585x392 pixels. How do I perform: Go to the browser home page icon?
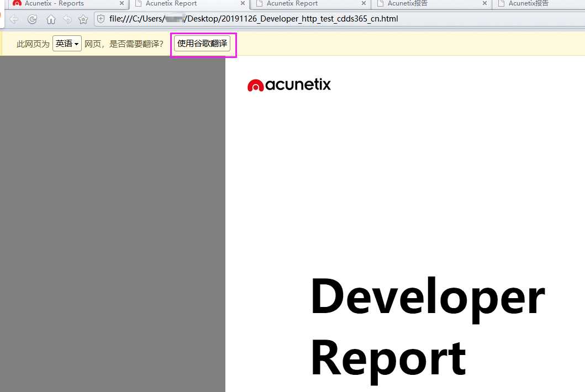click(x=51, y=19)
